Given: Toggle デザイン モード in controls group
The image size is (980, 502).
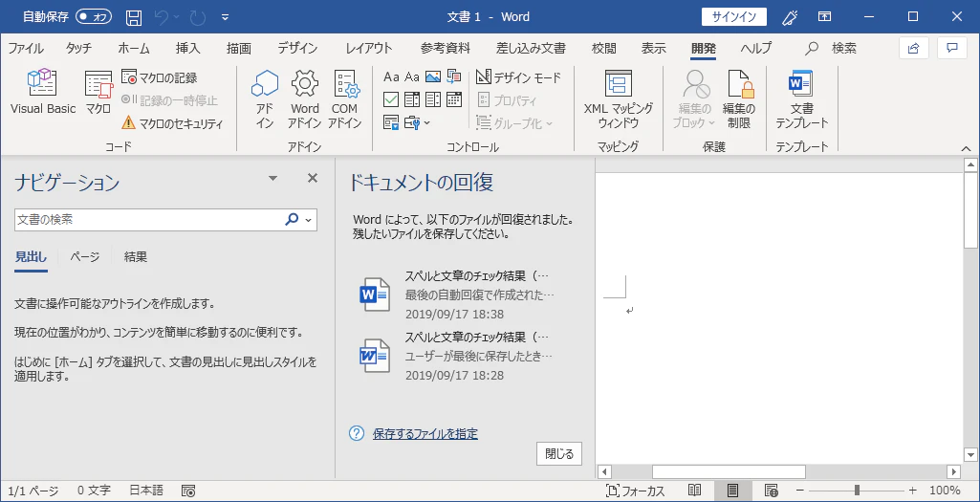Looking at the screenshot, I should pos(518,77).
